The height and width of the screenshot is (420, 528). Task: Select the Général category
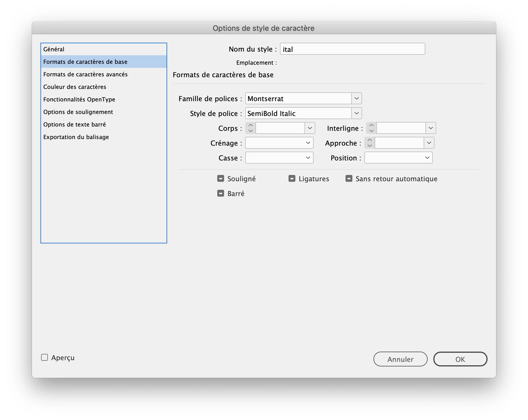(104, 49)
